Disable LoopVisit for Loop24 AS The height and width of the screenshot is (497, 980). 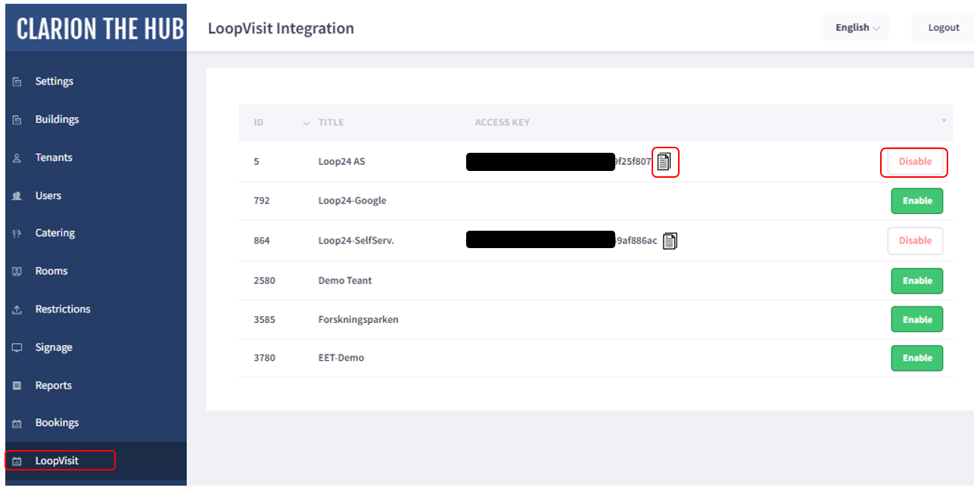(x=915, y=161)
